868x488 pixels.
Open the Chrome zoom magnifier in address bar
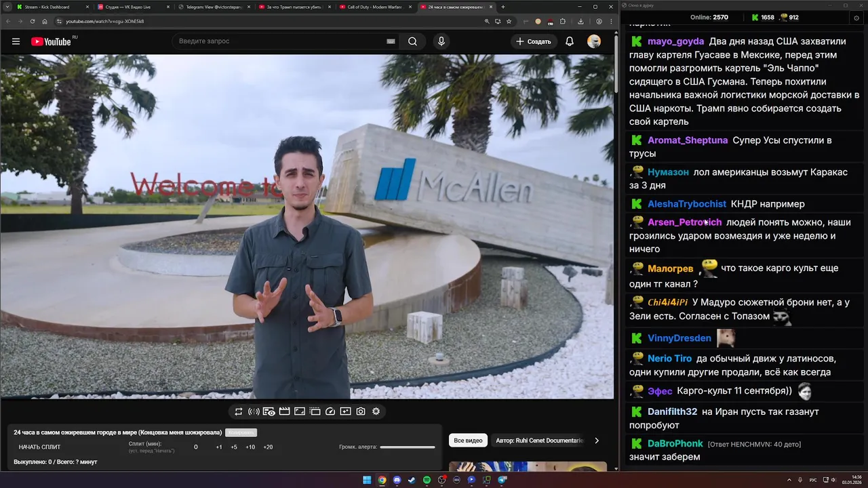click(487, 21)
